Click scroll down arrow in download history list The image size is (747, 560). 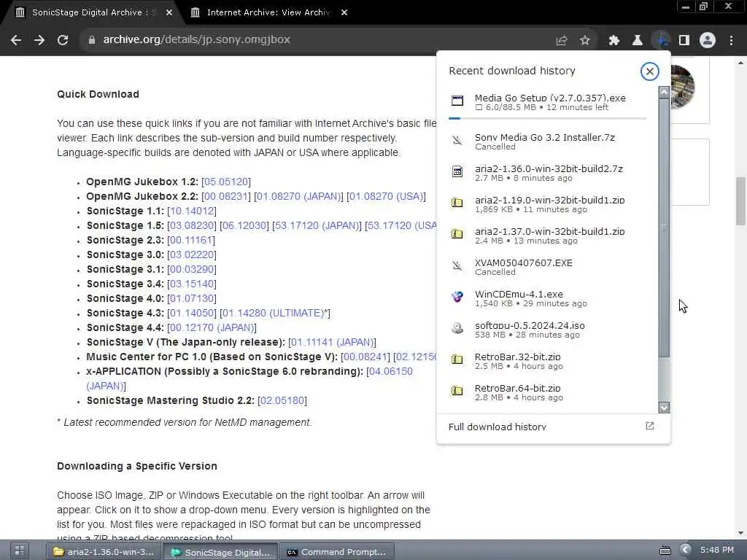[x=664, y=408]
